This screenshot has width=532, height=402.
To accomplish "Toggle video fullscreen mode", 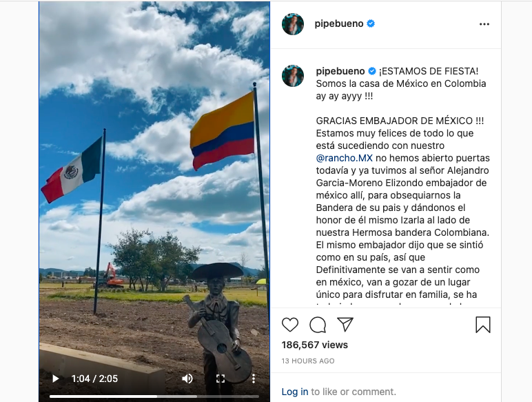I will pyautogui.click(x=221, y=379).
